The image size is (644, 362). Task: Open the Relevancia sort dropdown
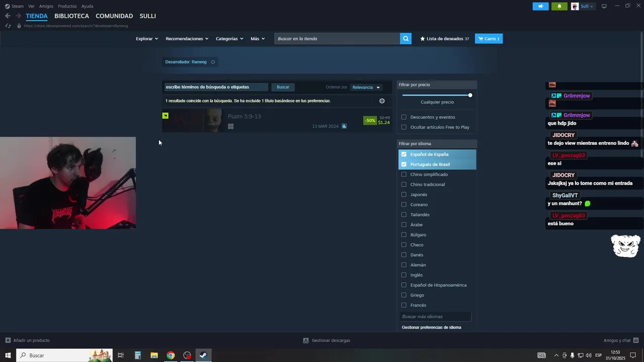(x=366, y=87)
